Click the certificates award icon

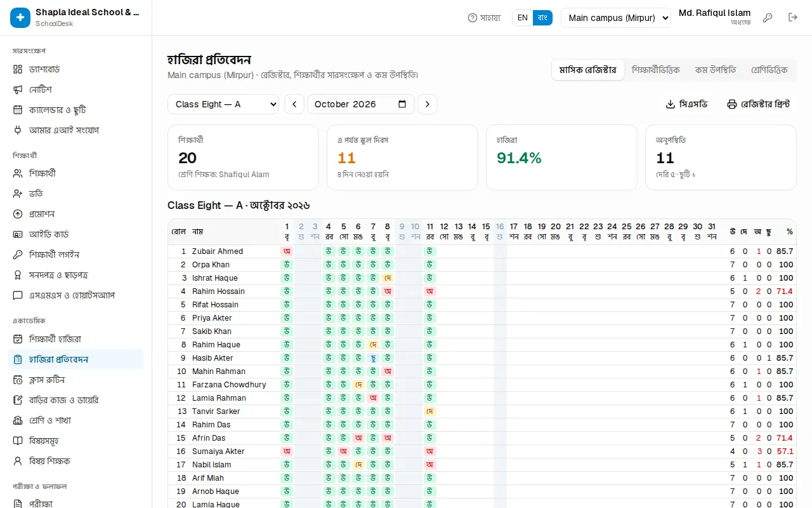18,275
